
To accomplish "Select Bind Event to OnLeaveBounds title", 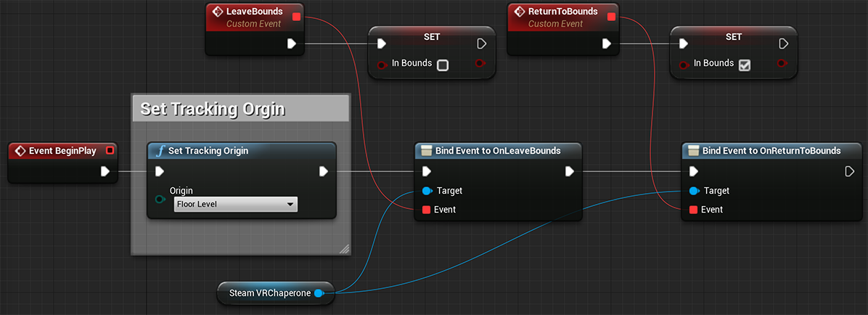I will [498, 150].
